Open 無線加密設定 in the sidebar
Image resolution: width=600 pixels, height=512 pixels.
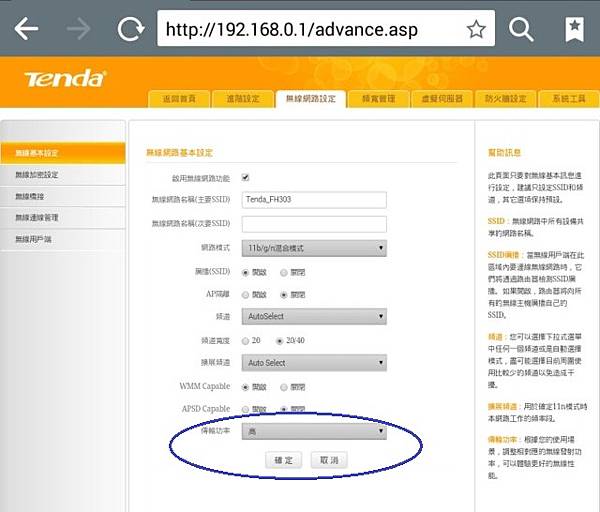pos(63,175)
